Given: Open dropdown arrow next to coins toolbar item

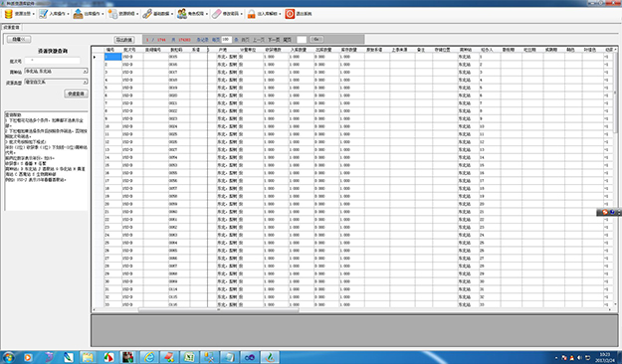Looking at the screenshot, I should [33, 14].
